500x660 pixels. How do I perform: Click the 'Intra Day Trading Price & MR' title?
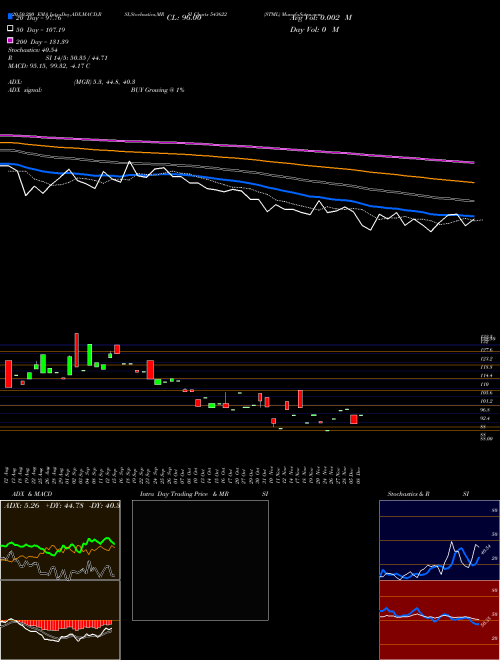[x=184, y=494]
